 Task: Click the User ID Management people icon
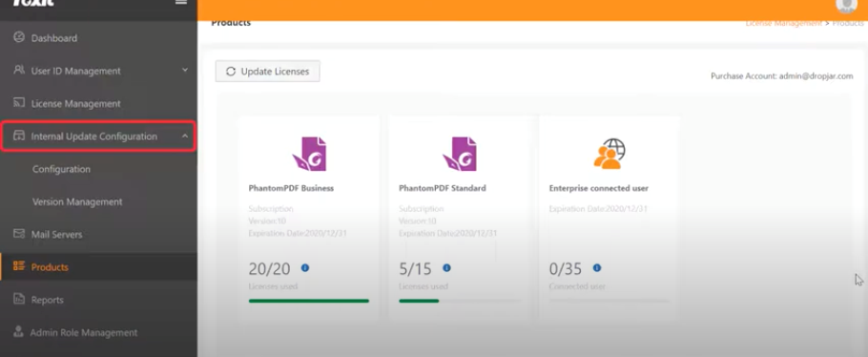coord(19,71)
